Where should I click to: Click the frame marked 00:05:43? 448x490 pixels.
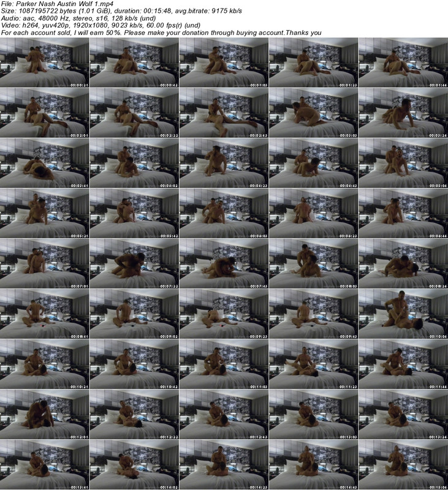134,214
